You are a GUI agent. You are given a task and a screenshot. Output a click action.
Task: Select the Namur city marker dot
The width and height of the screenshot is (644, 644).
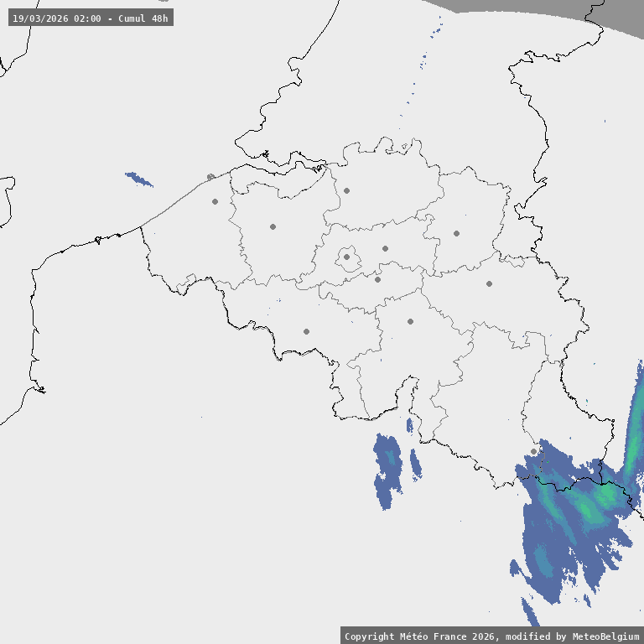pos(410,321)
